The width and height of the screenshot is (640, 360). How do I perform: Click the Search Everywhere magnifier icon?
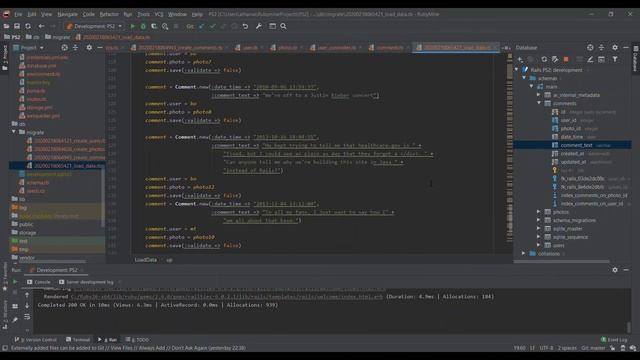tap(283, 26)
